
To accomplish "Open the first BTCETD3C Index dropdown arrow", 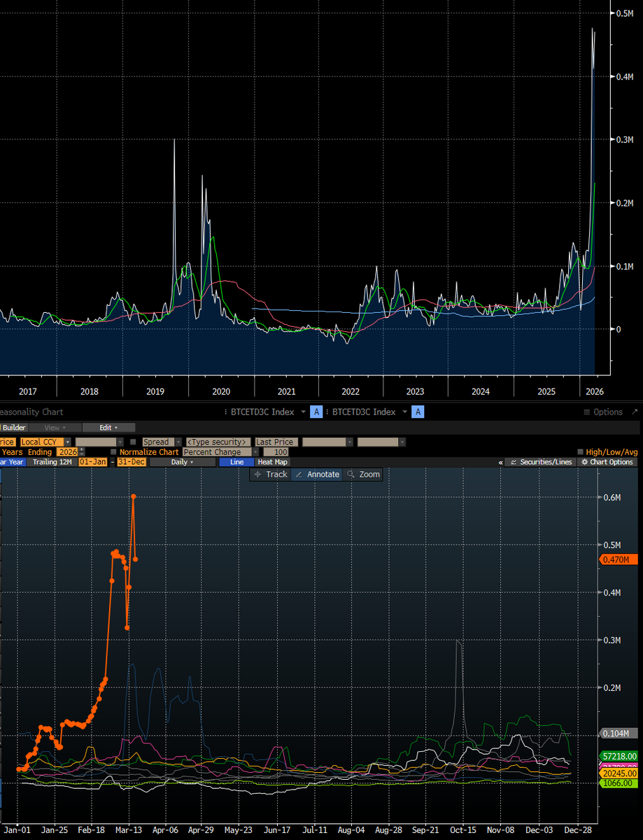I will point(303,412).
